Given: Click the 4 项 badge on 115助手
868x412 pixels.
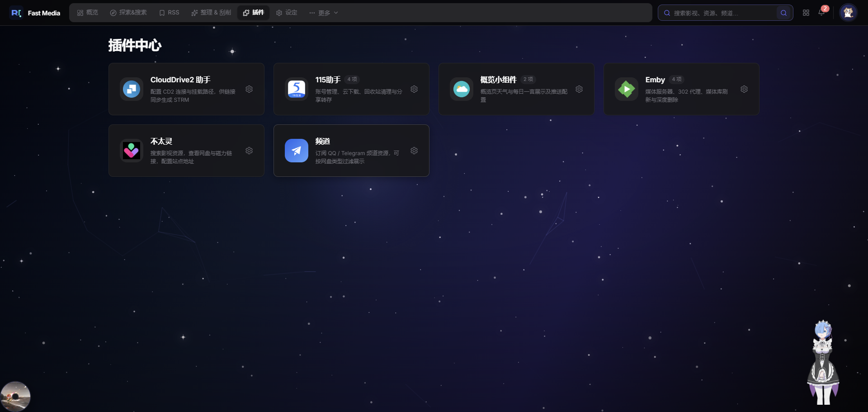Looking at the screenshot, I should [x=352, y=79].
